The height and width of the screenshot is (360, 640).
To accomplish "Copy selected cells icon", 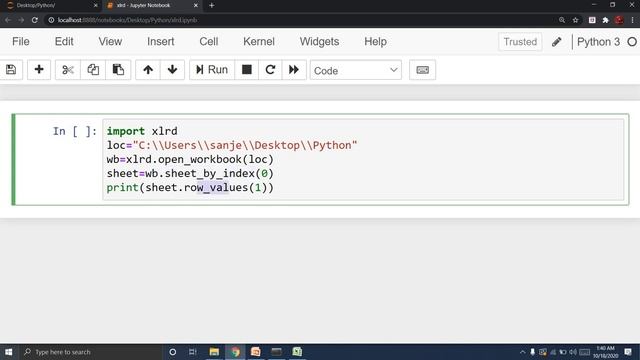I will tap(93, 70).
